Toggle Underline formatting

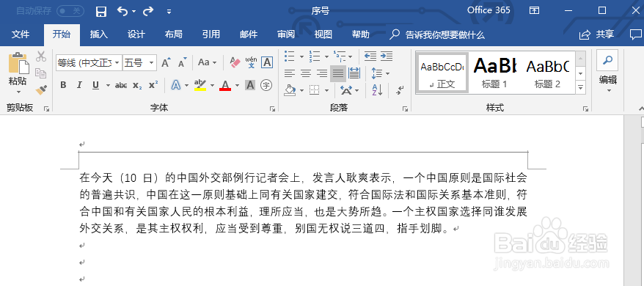(95, 85)
